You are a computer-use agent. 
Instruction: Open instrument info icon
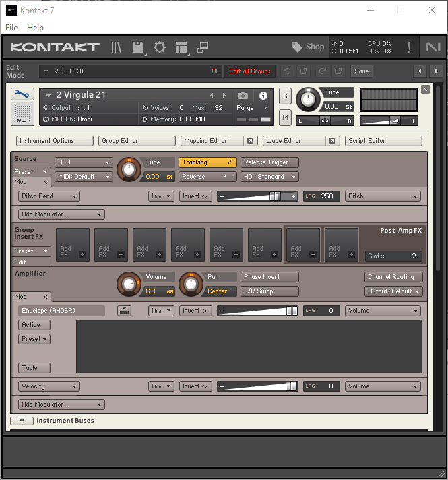263,96
